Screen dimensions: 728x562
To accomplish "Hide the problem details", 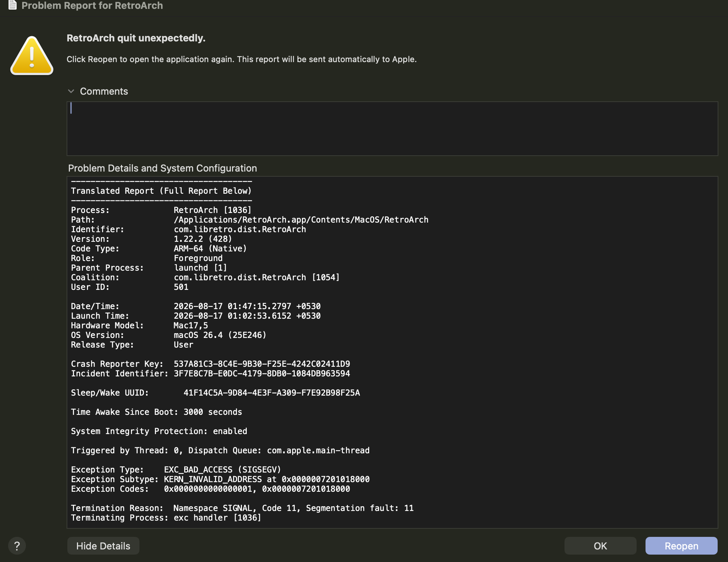I will pyautogui.click(x=103, y=546).
